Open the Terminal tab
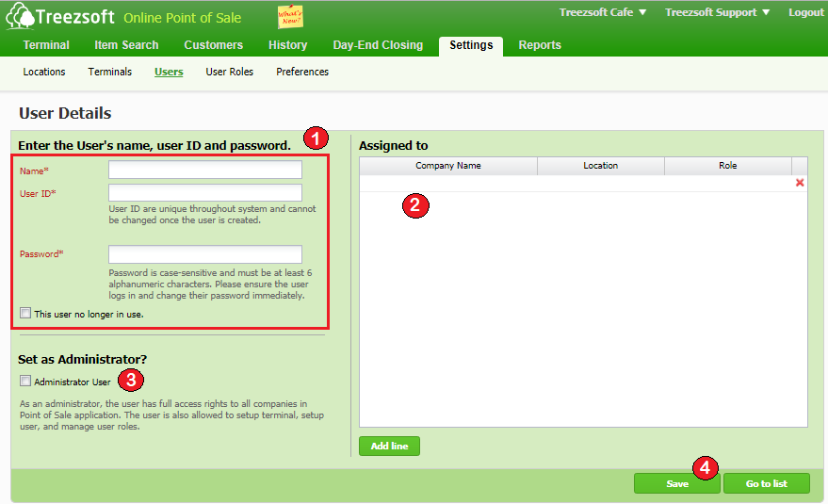Screen dimensions: 828x504 [46, 45]
